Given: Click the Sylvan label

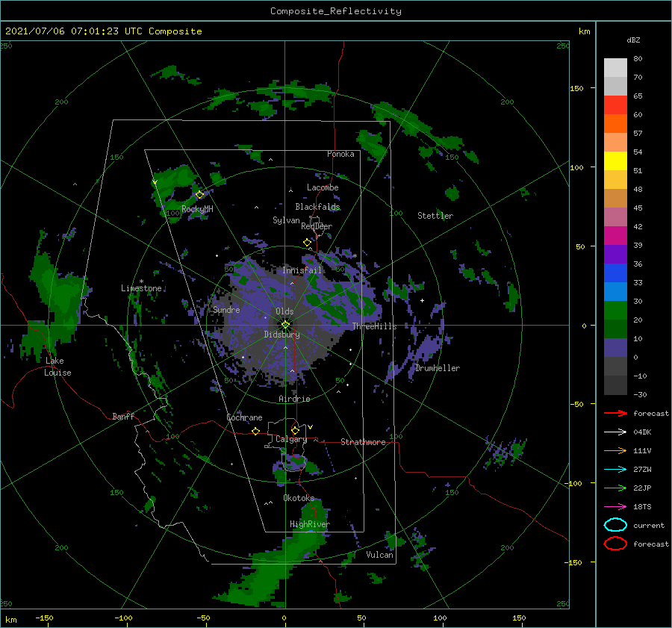Looking at the screenshot, I should (286, 220).
